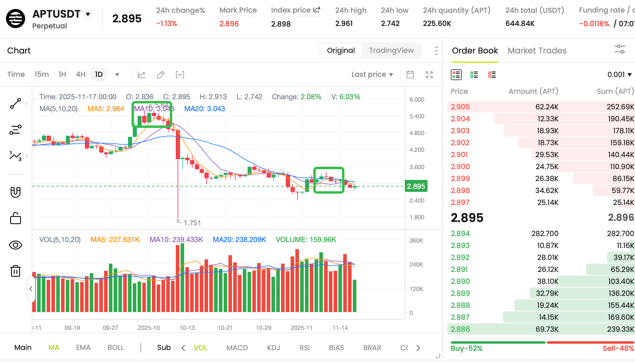Expand chart to fullscreen
The image size is (635, 364).
click(x=429, y=75)
